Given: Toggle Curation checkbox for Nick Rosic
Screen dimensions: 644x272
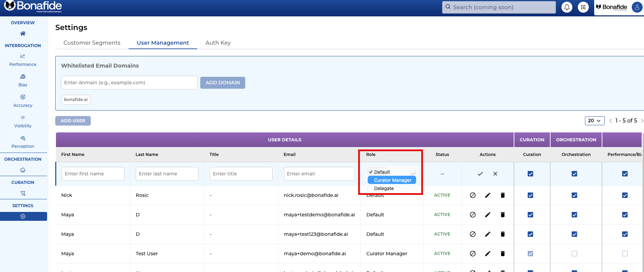Looking at the screenshot, I should pos(530,195).
